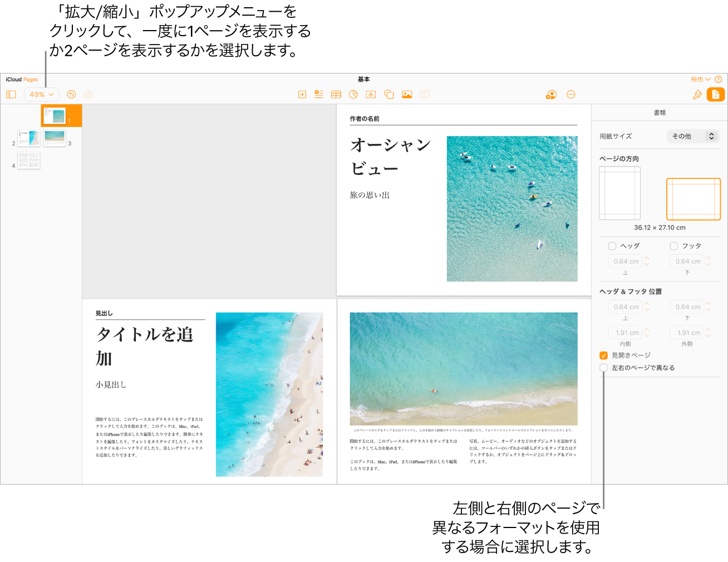Screen dimensions: 728x562
Task: Open the 49% zoom dropdown
Action: [40, 94]
